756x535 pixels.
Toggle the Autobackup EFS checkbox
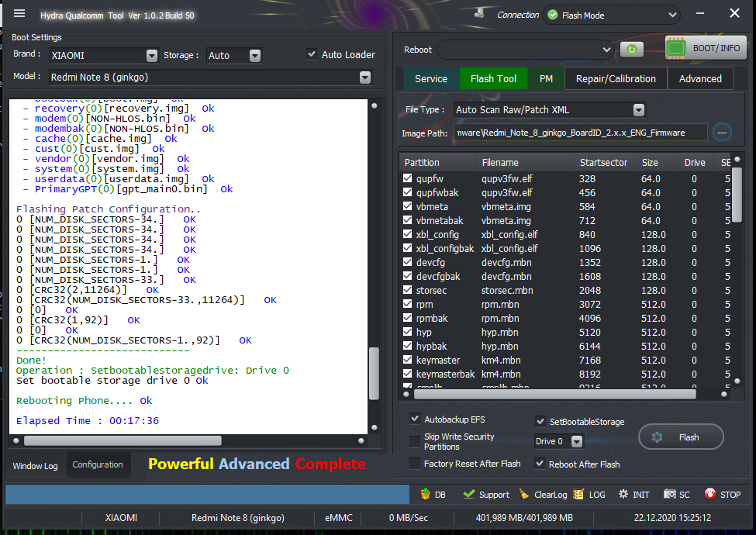coord(415,419)
